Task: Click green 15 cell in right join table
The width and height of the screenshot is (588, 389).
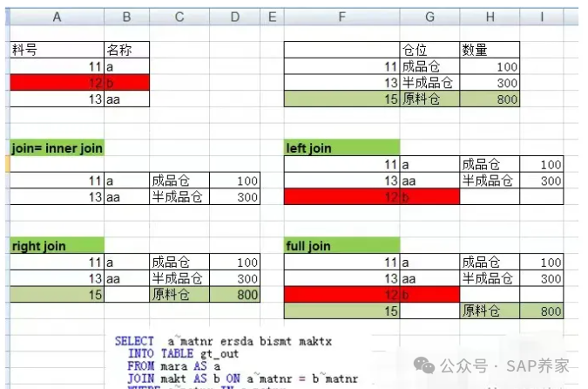Action: coord(57,295)
